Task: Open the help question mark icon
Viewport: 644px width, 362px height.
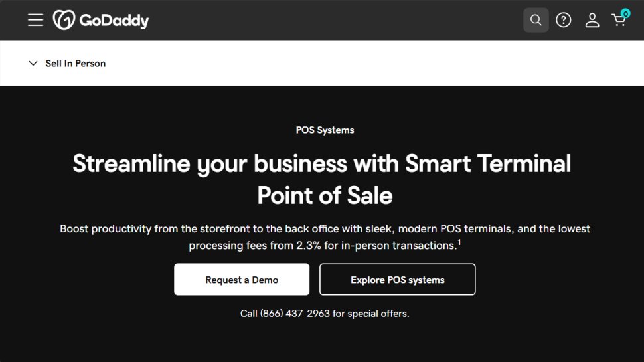Action: (x=564, y=20)
